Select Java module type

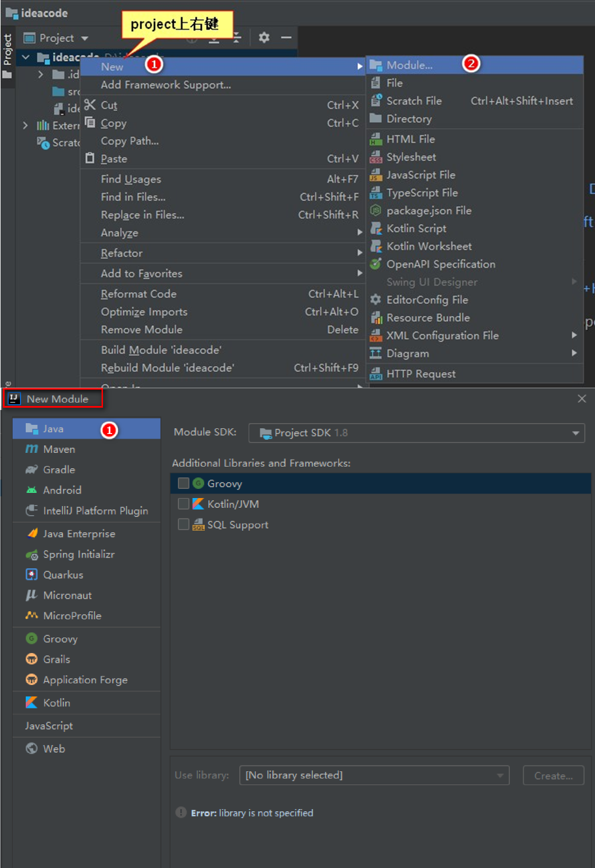tap(86, 429)
